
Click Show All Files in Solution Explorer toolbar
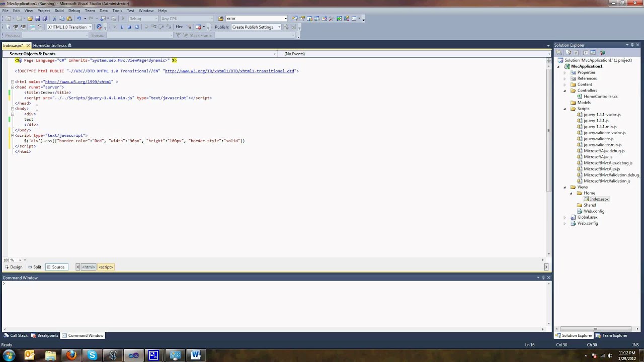tap(569, 53)
